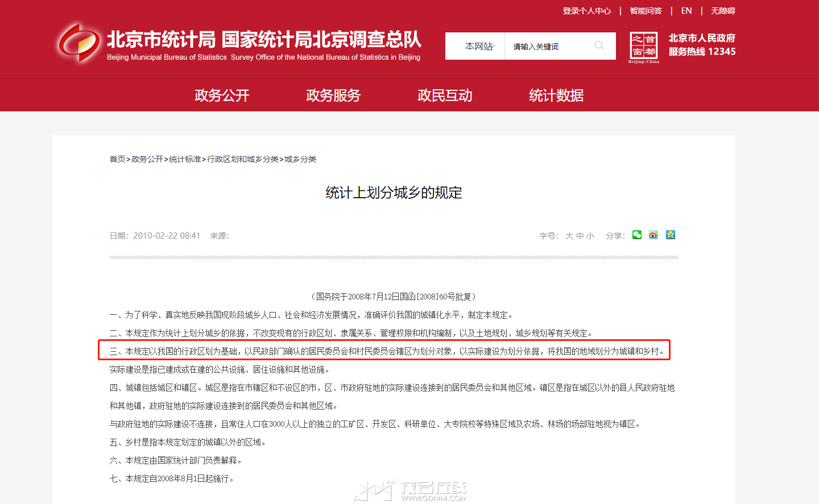This screenshot has height=504, width=819.
Task: Open the 首都之窗 Beijing-China emblem
Action: click(x=644, y=47)
